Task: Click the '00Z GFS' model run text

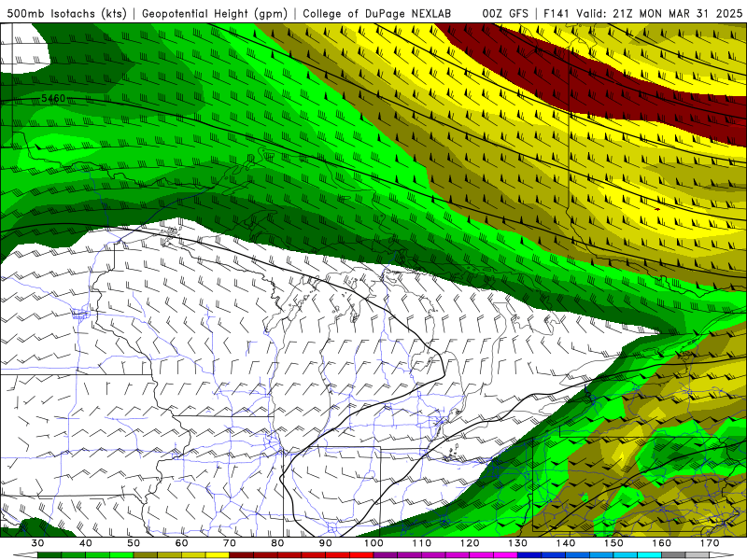Action: point(505,13)
